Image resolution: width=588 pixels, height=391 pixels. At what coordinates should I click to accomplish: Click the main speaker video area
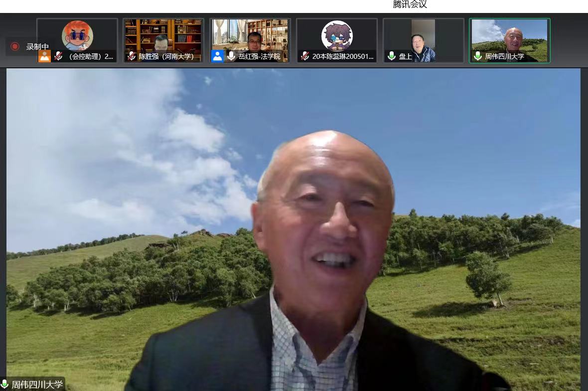[293, 224]
